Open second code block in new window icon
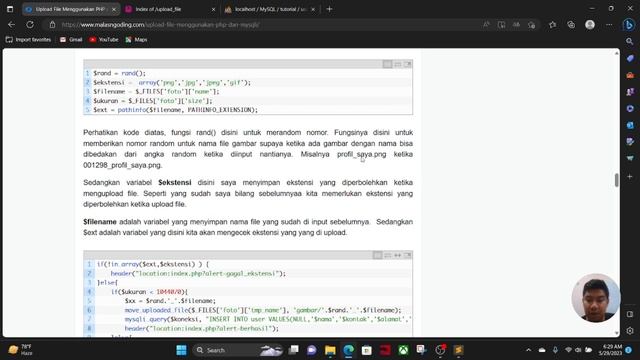 tap(407, 255)
